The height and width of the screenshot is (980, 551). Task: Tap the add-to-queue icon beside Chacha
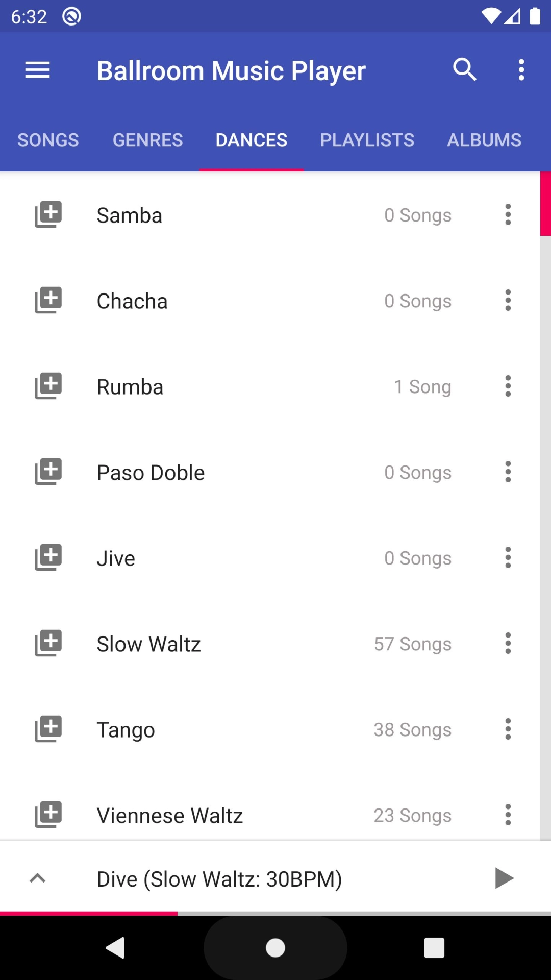click(x=48, y=301)
